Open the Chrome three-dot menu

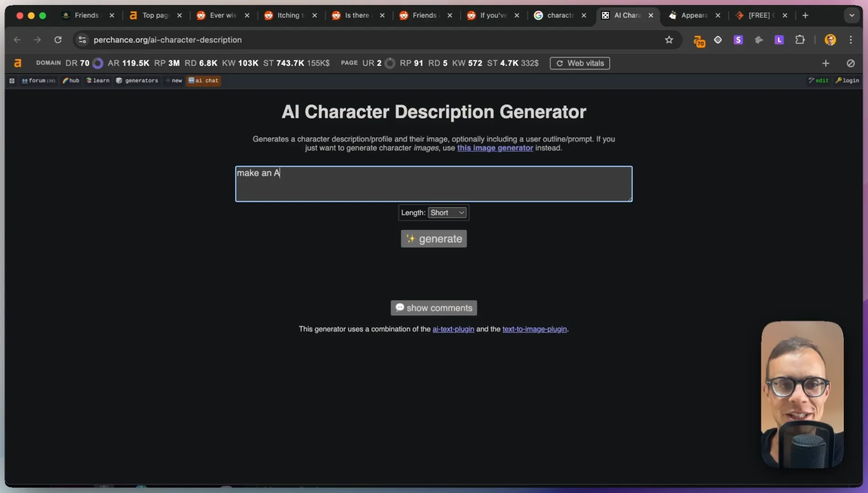click(x=851, y=40)
